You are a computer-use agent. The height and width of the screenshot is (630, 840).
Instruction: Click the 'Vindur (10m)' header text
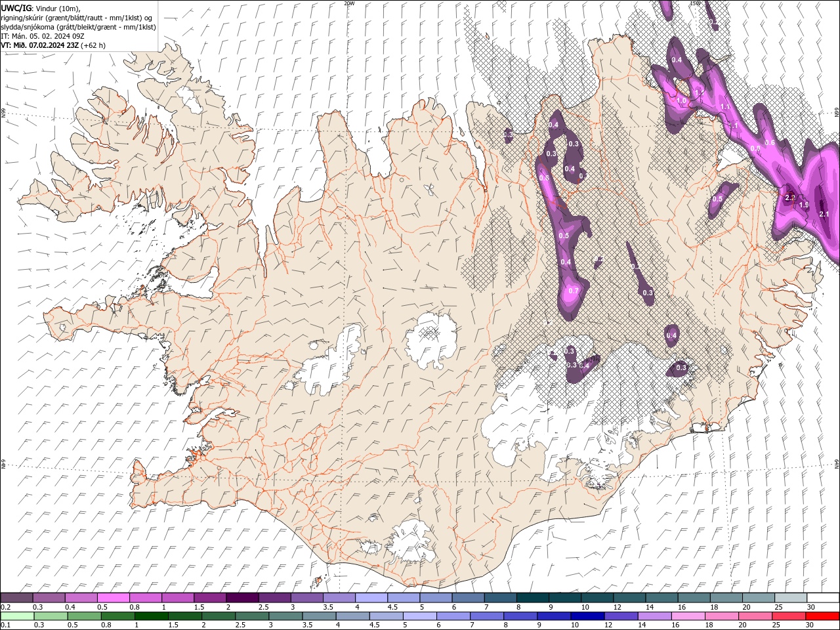(x=56, y=8)
